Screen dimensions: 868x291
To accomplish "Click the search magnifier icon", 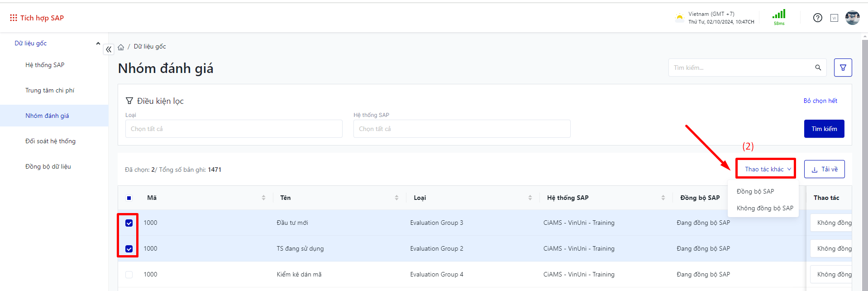I will 818,68.
